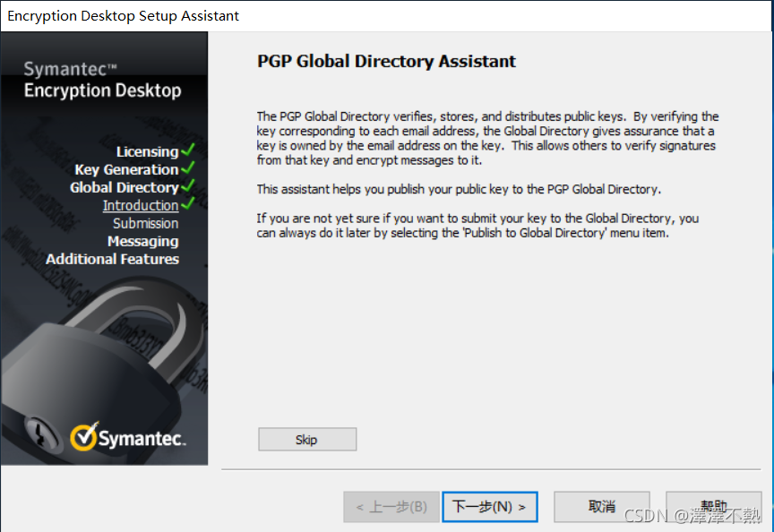
Task: Click paragraph starting 'If you are not yet sure'
Action: pos(477,226)
